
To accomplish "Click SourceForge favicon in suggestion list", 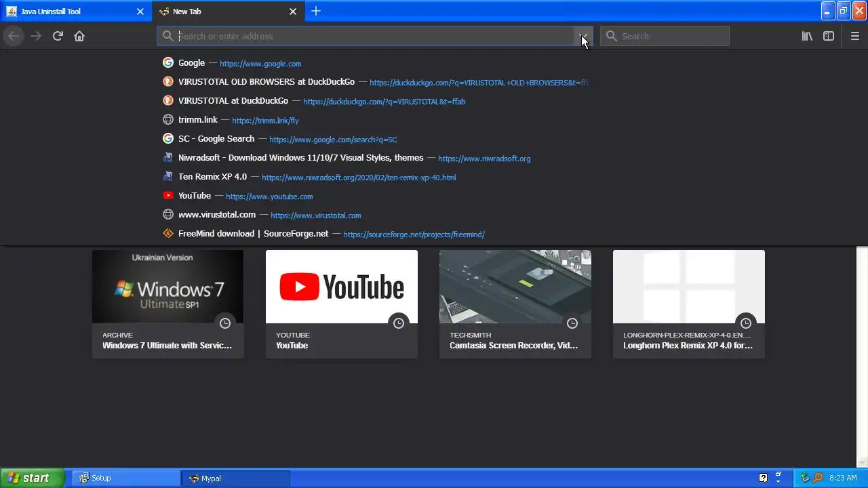I will [168, 234].
